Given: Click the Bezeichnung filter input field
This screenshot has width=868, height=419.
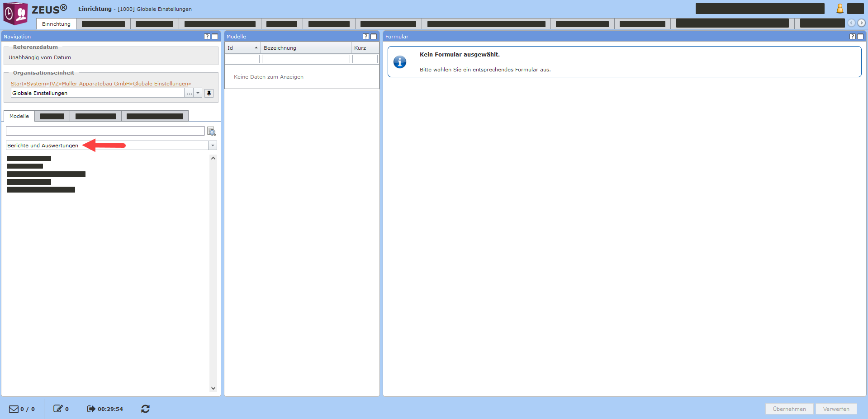Looking at the screenshot, I should [x=306, y=59].
